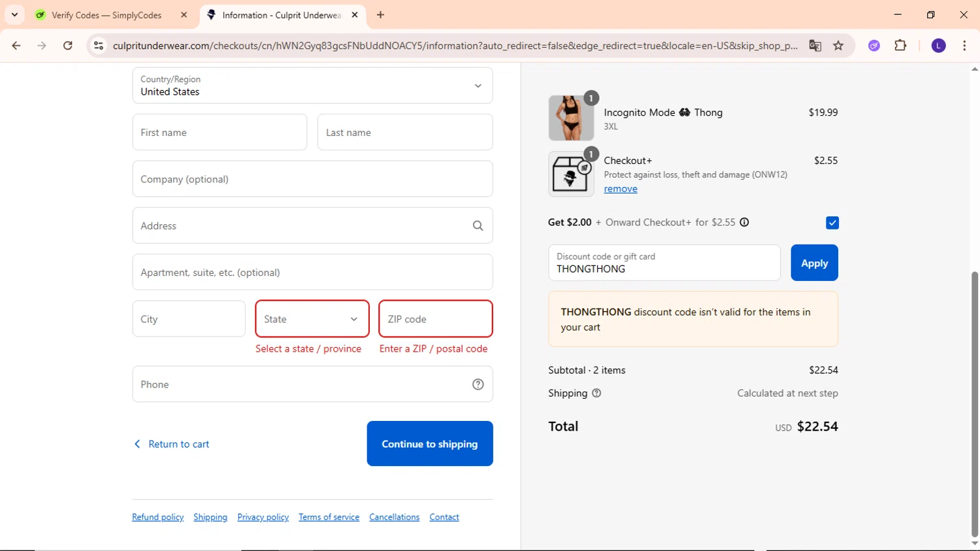Open the translate page icon

pyautogui.click(x=815, y=46)
